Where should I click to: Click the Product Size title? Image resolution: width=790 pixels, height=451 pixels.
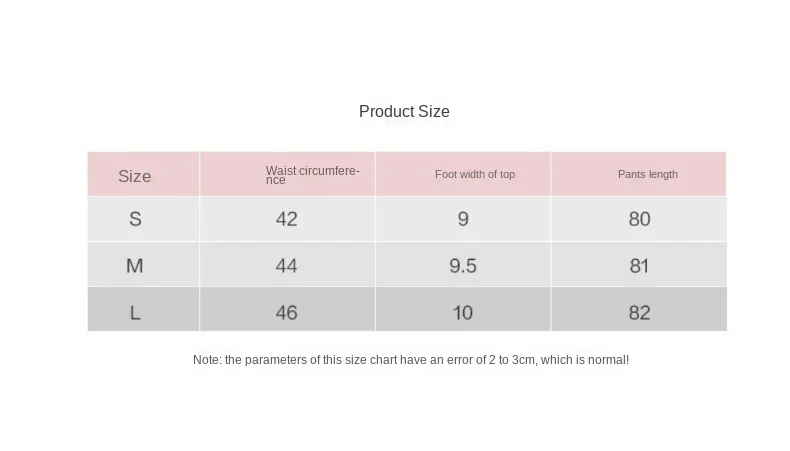pos(404,112)
